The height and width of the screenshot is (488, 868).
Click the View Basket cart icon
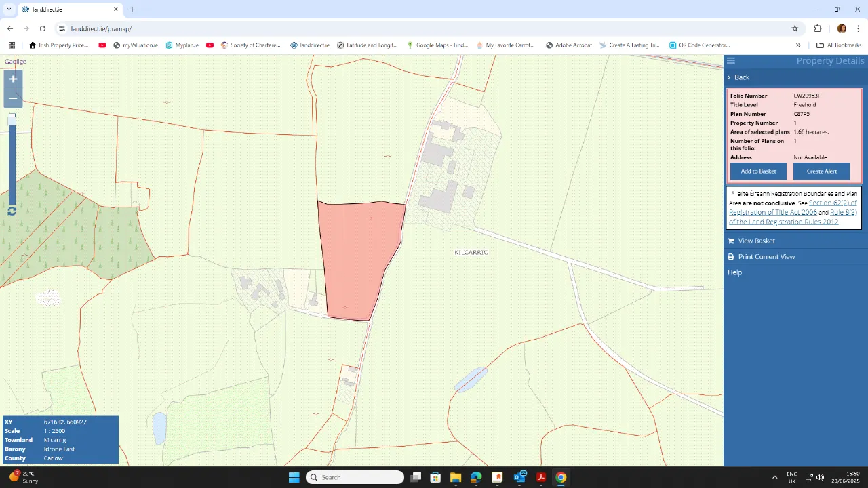coord(730,241)
